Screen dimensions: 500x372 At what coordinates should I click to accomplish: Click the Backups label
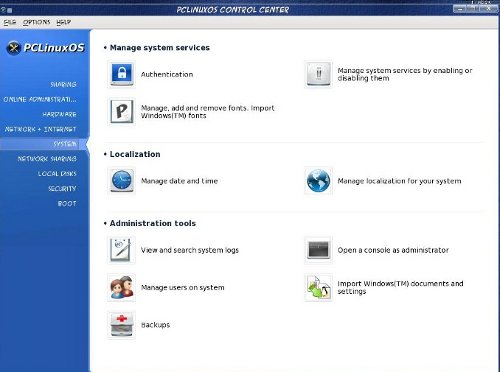[155, 325]
